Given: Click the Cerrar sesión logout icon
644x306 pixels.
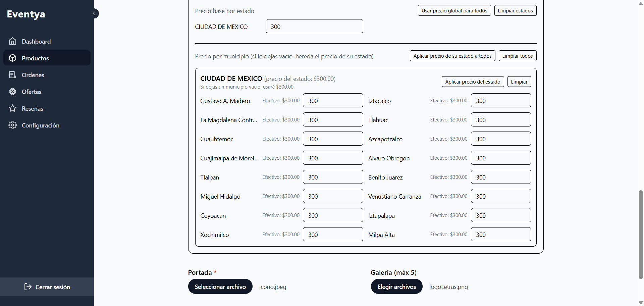Looking at the screenshot, I should (28, 287).
